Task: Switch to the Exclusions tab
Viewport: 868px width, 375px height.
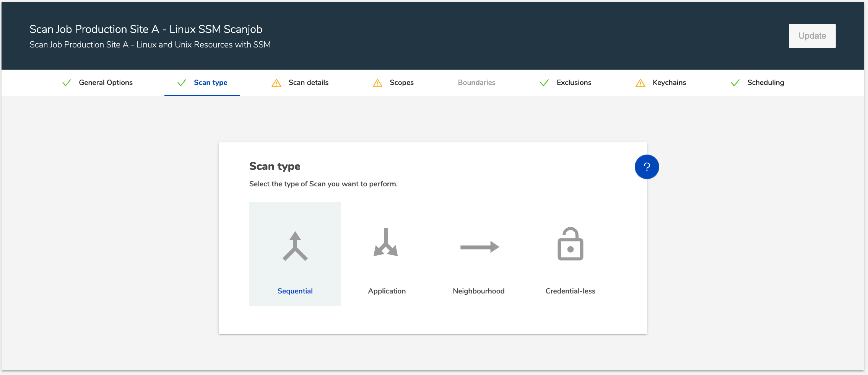Action: (x=574, y=83)
